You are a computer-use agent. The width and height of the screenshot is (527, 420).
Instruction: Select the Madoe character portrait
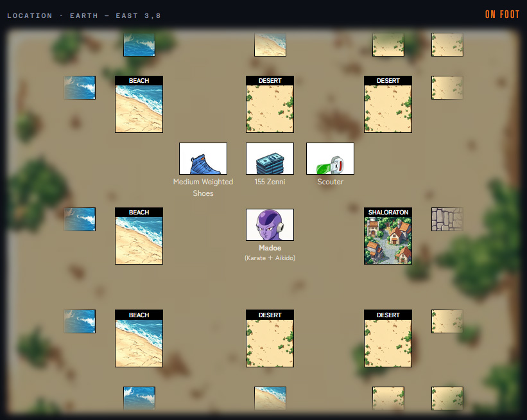click(270, 225)
